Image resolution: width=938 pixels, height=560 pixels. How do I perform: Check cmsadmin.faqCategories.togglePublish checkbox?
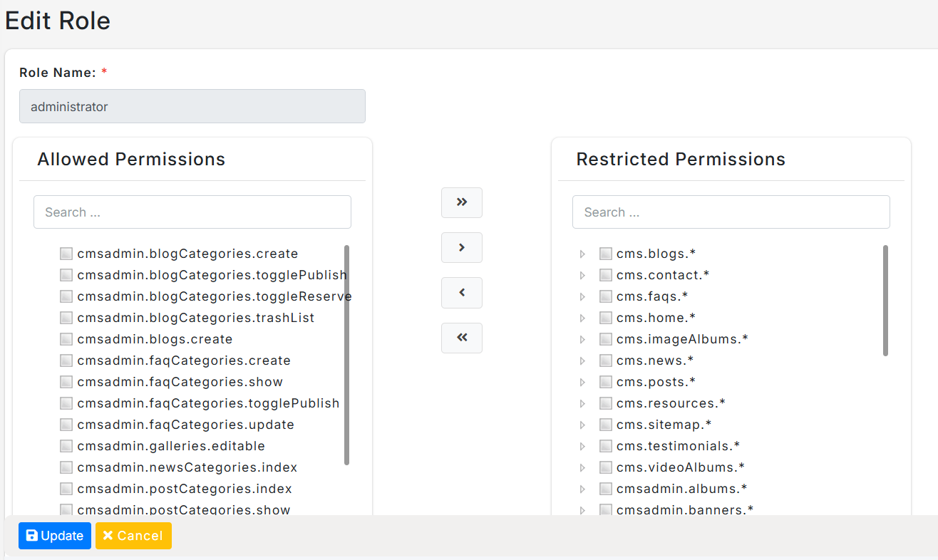coord(66,403)
